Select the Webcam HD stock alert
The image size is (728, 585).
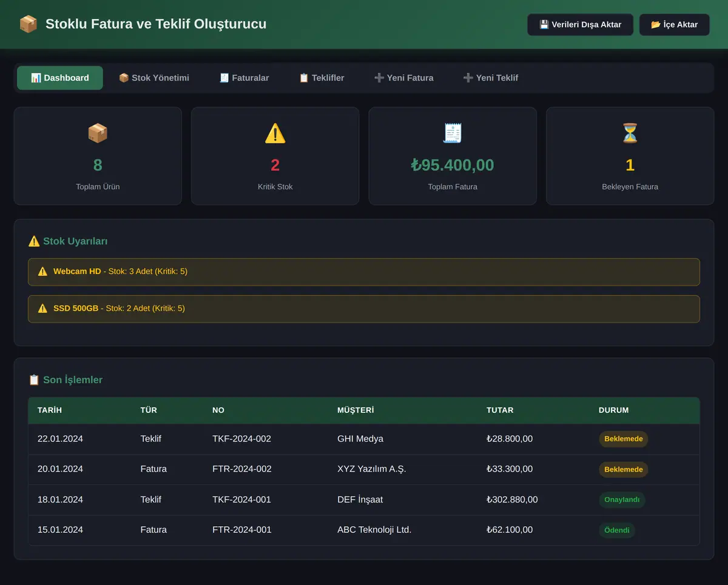[364, 272]
